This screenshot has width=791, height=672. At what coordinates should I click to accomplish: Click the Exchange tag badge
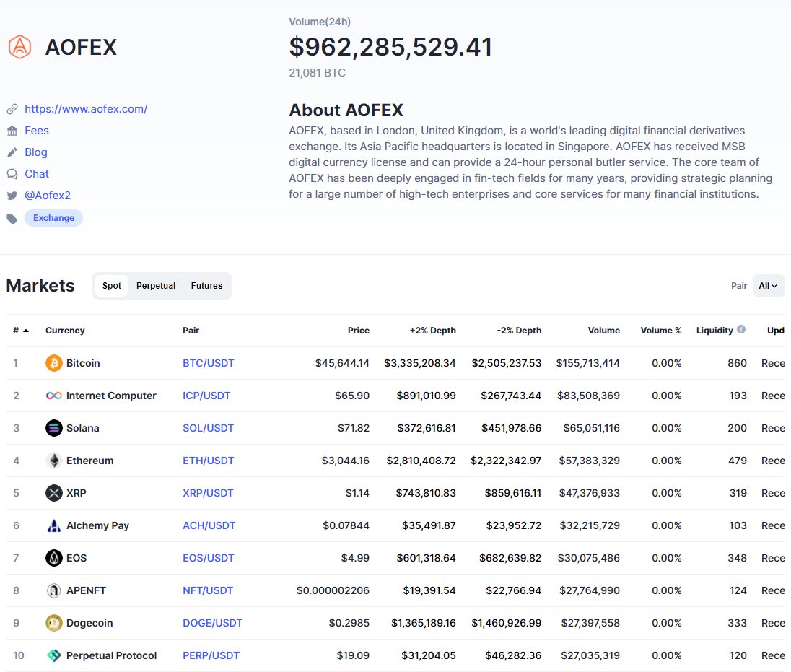point(53,218)
